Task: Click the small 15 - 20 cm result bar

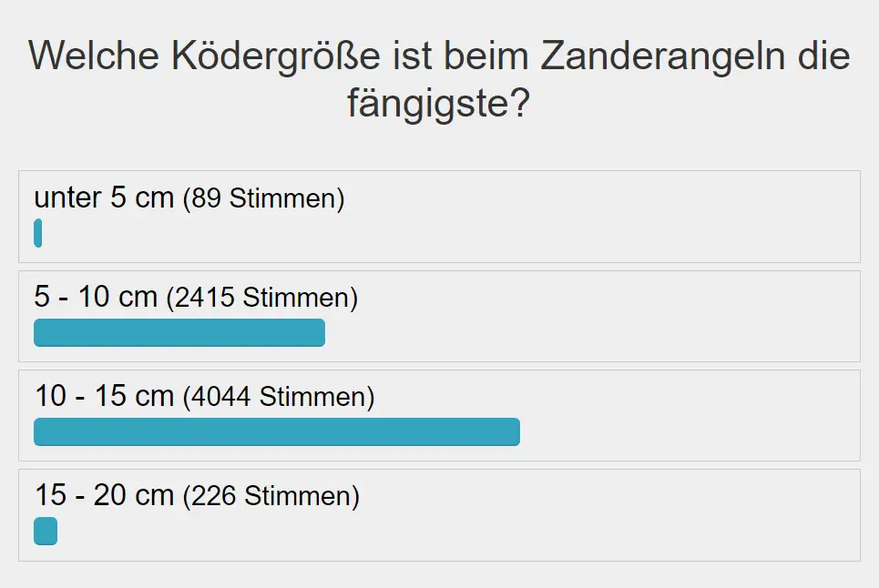Action: (x=46, y=531)
